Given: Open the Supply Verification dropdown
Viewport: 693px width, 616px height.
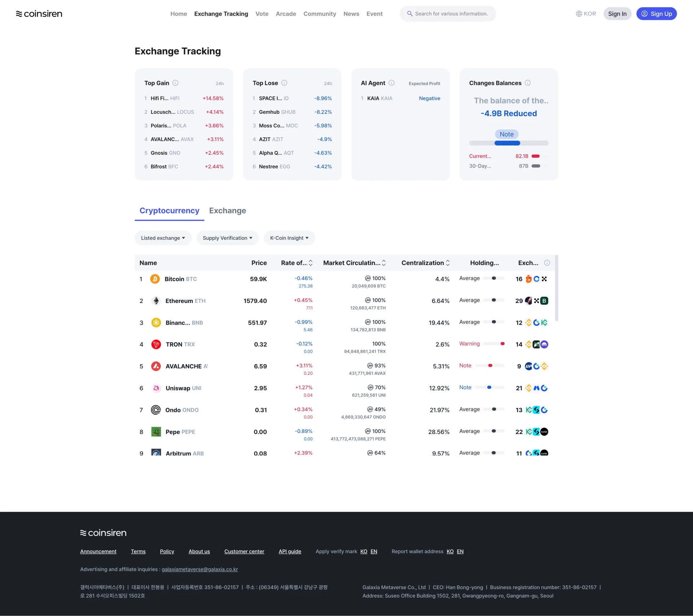Looking at the screenshot, I should point(227,238).
